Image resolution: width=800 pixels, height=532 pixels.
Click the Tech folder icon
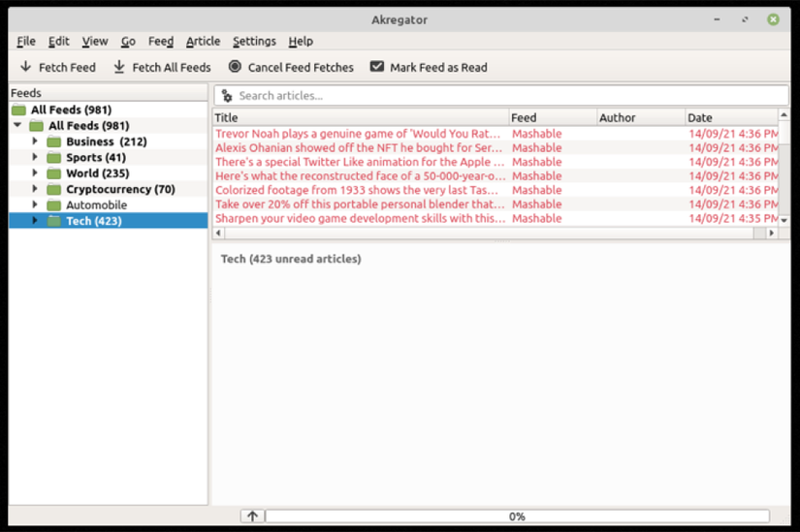(x=54, y=221)
